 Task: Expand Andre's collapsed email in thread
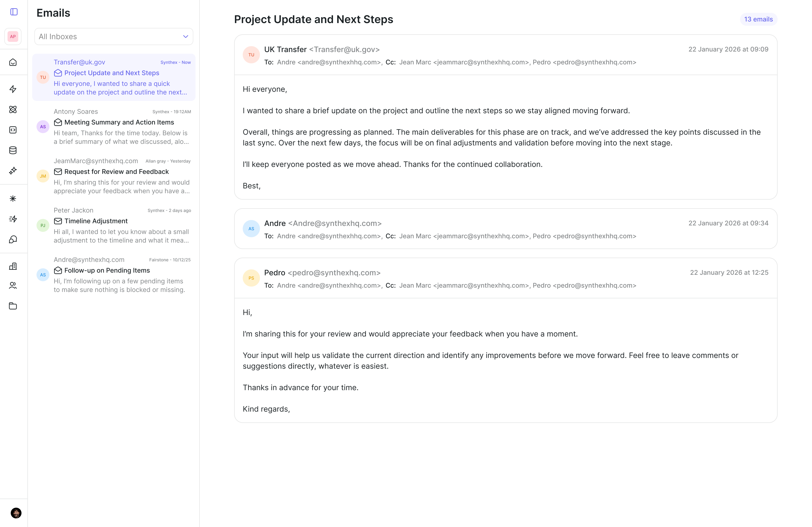click(506, 229)
